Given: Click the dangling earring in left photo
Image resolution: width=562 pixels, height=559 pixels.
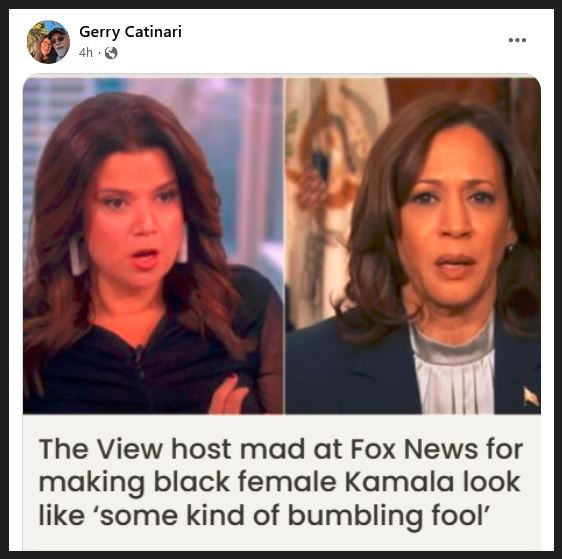Looking at the screenshot, I should [77, 255].
